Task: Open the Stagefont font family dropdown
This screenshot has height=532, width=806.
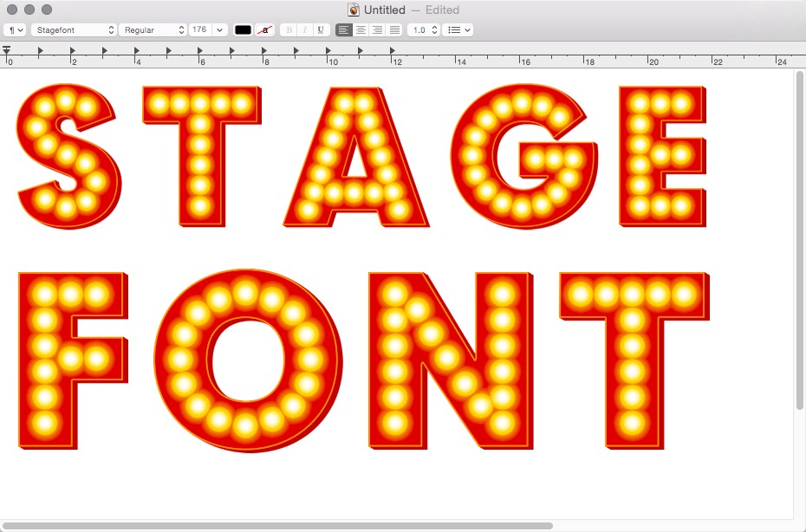Action: click(x=74, y=29)
